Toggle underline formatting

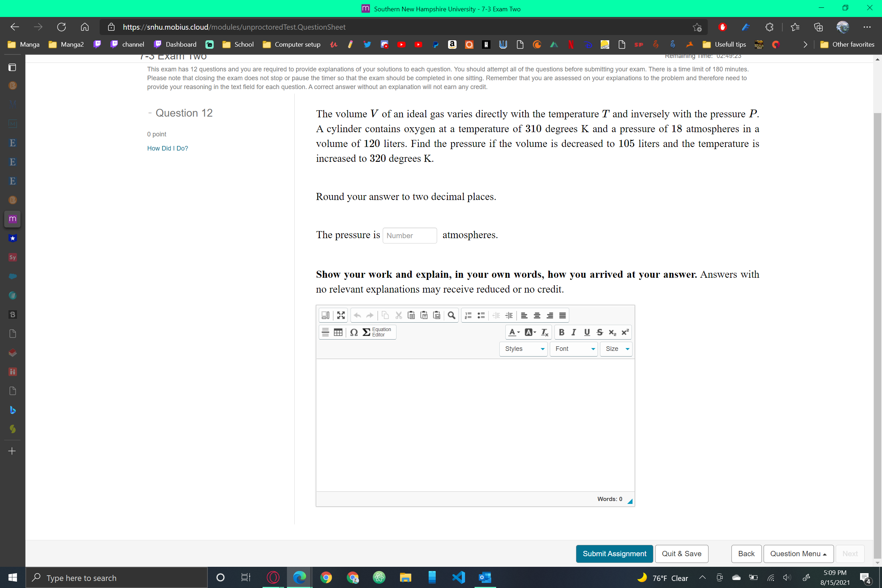tap(587, 332)
